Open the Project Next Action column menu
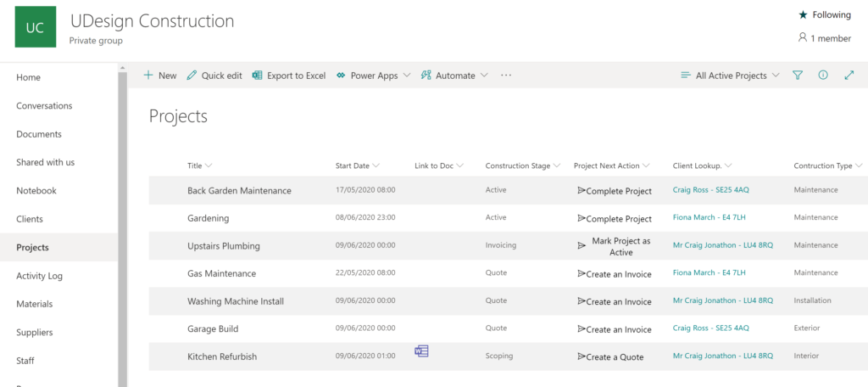868x387 pixels. tap(612, 165)
